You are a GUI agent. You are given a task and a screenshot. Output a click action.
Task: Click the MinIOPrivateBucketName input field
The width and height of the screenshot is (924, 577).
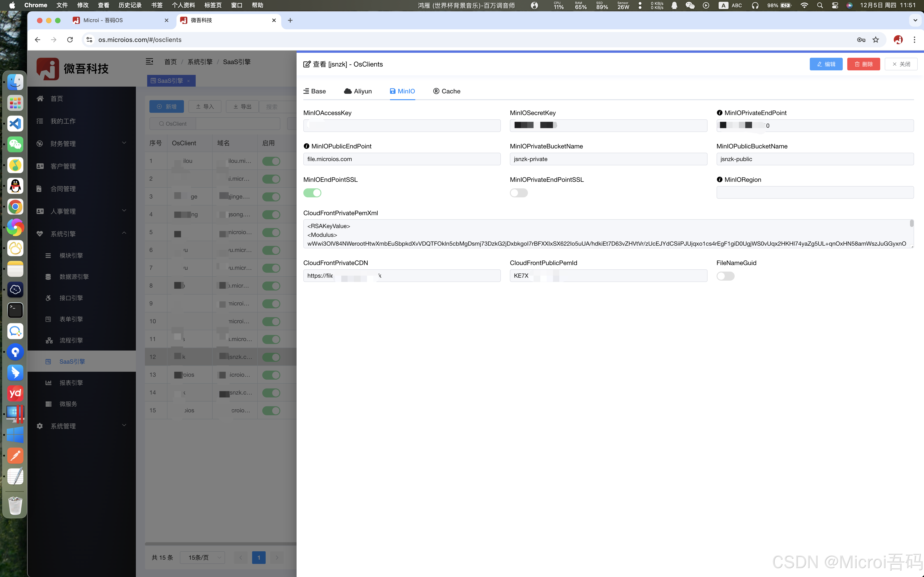(x=608, y=159)
